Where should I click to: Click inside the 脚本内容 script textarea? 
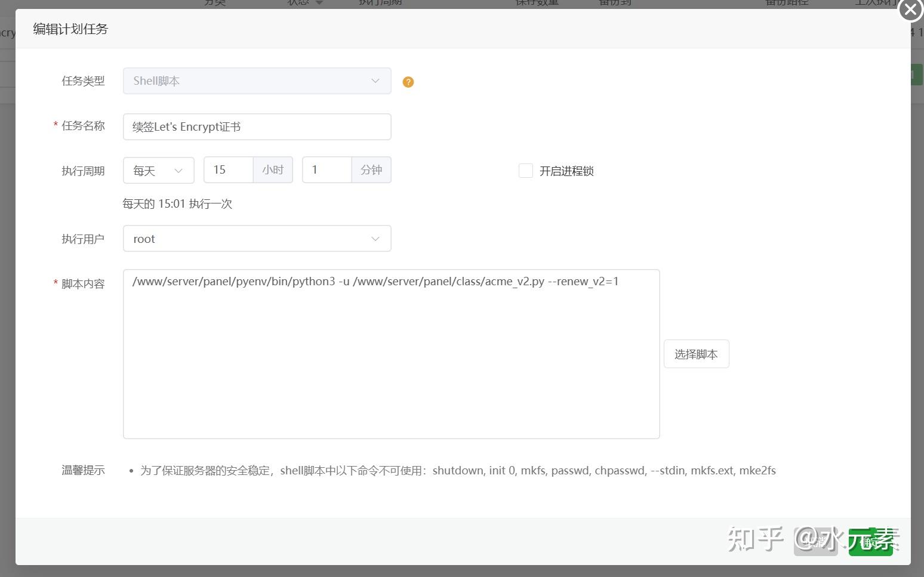tap(391, 354)
